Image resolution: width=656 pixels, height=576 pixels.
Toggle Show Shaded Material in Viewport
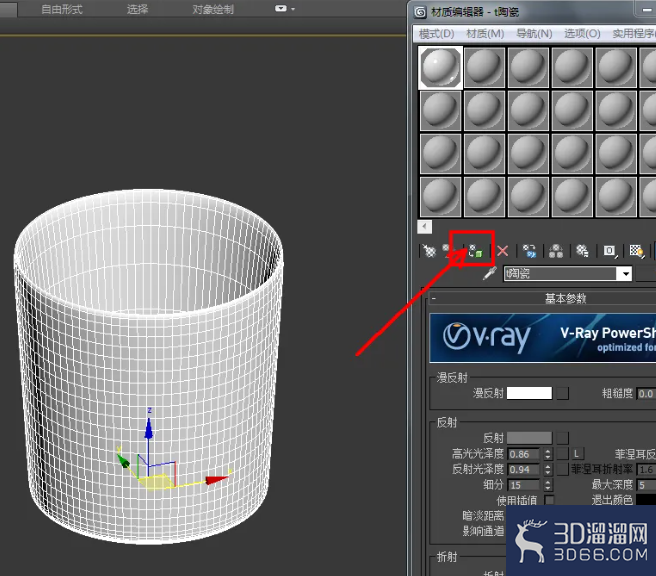637,251
